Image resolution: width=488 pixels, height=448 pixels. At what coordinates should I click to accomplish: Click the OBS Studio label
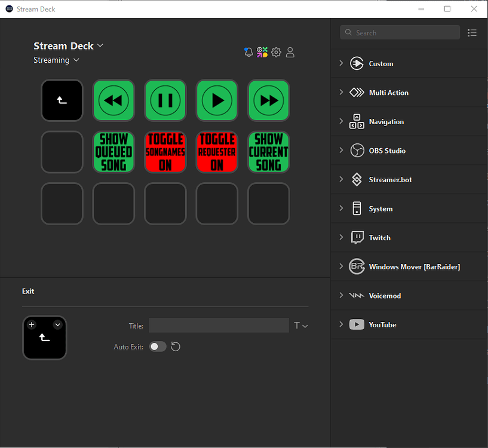pos(387,151)
